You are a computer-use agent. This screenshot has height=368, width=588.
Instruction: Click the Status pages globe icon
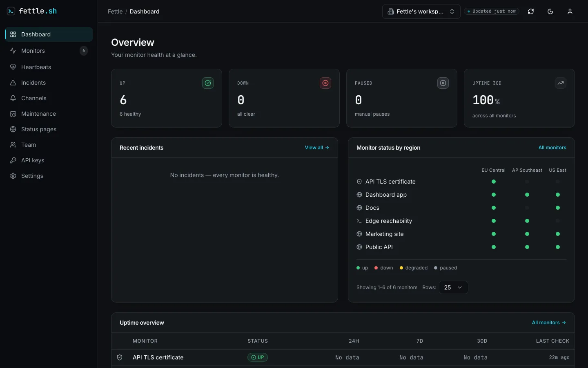[13, 129]
